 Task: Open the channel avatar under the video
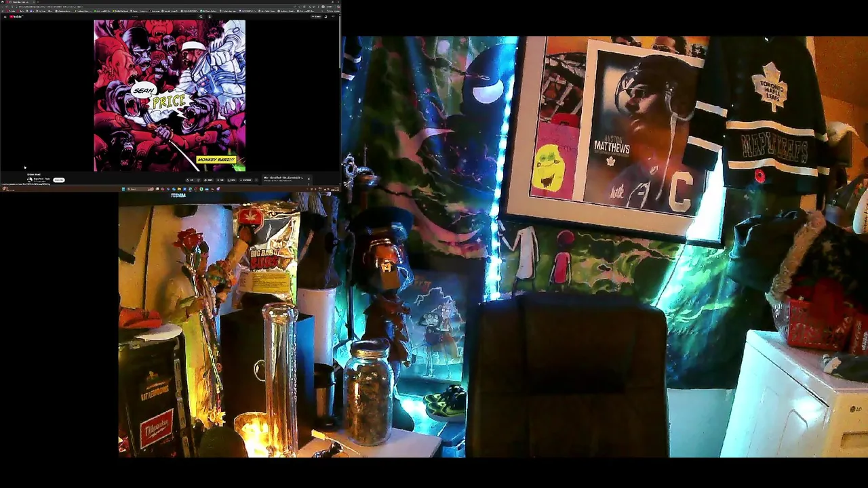click(29, 180)
